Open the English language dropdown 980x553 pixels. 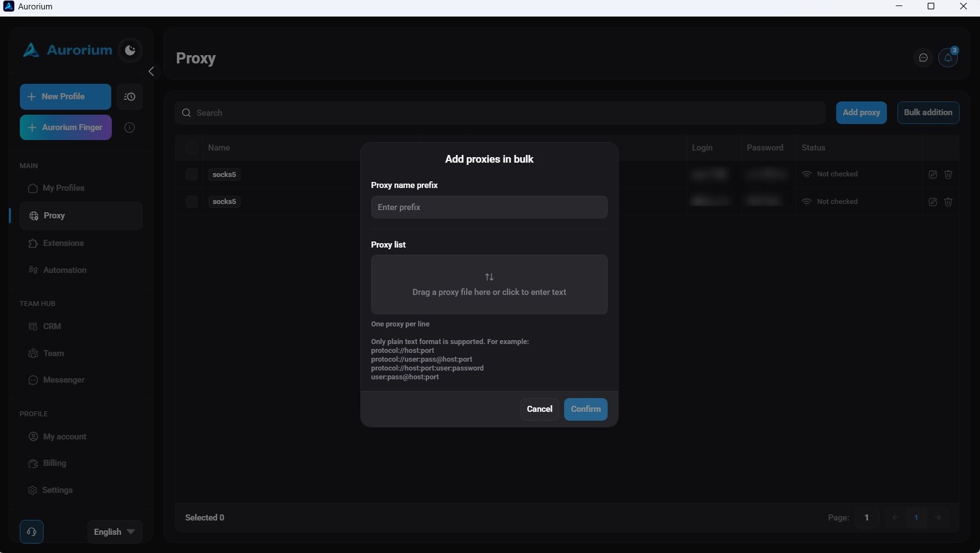click(x=115, y=532)
